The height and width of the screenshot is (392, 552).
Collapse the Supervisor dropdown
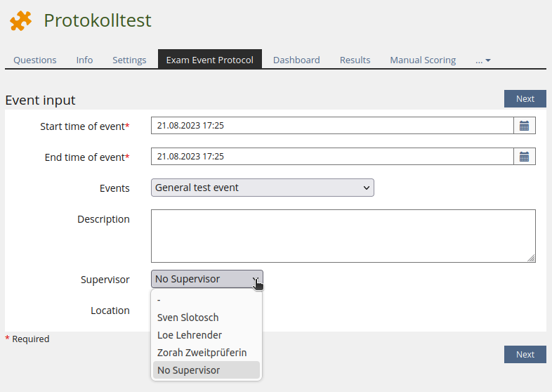[x=206, y=279]
